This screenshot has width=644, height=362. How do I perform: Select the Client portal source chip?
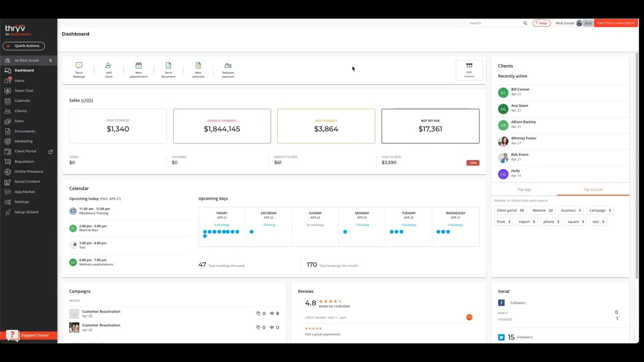[x=510, y=210]
